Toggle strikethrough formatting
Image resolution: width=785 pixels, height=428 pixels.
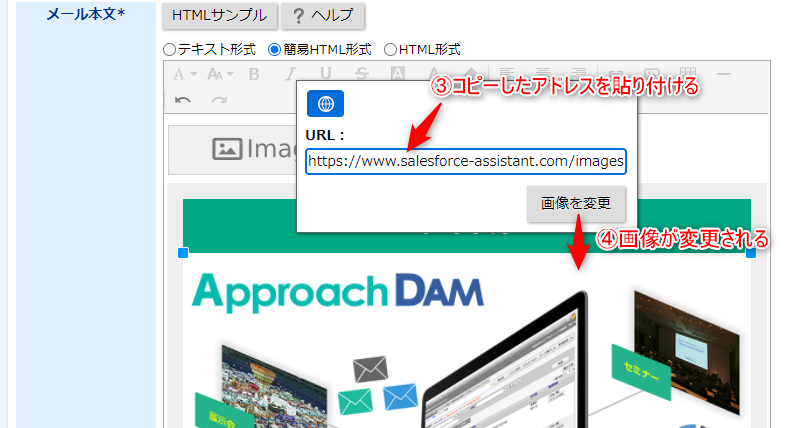[361, 74]
